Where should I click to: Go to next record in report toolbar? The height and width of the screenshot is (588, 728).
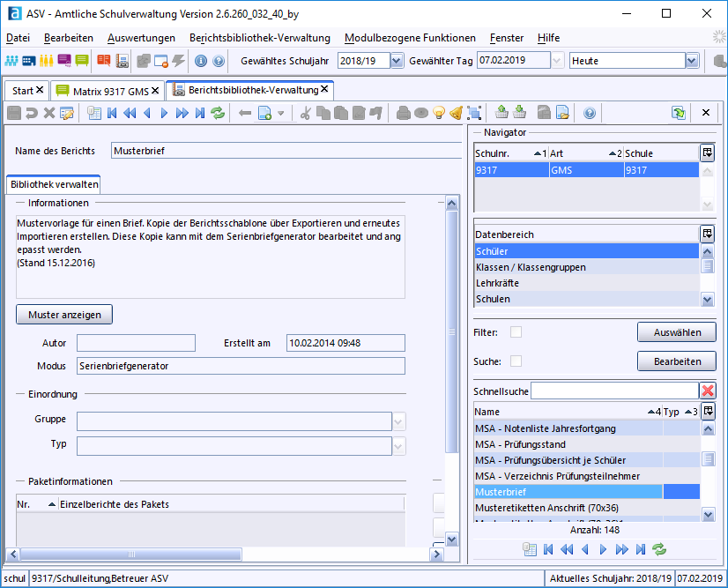(x=164, y=113)
